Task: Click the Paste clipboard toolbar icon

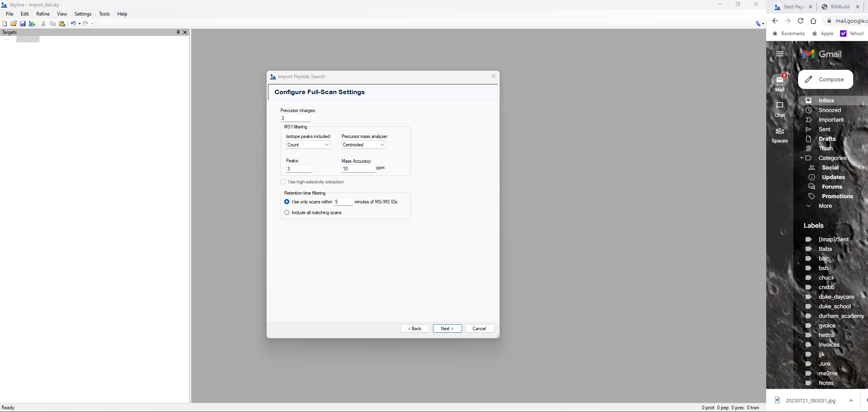Action: pos(62,24)
